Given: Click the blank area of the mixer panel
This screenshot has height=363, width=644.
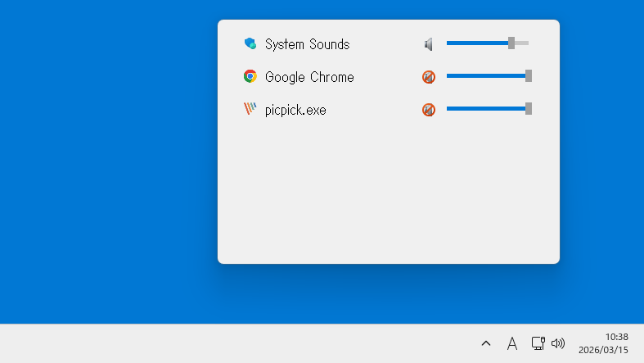Looking at the screenshot, I should [388, 197].
